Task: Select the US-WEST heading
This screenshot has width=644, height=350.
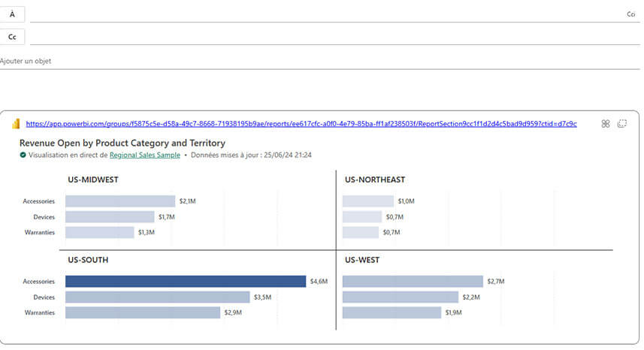Action: click(362, 260)
